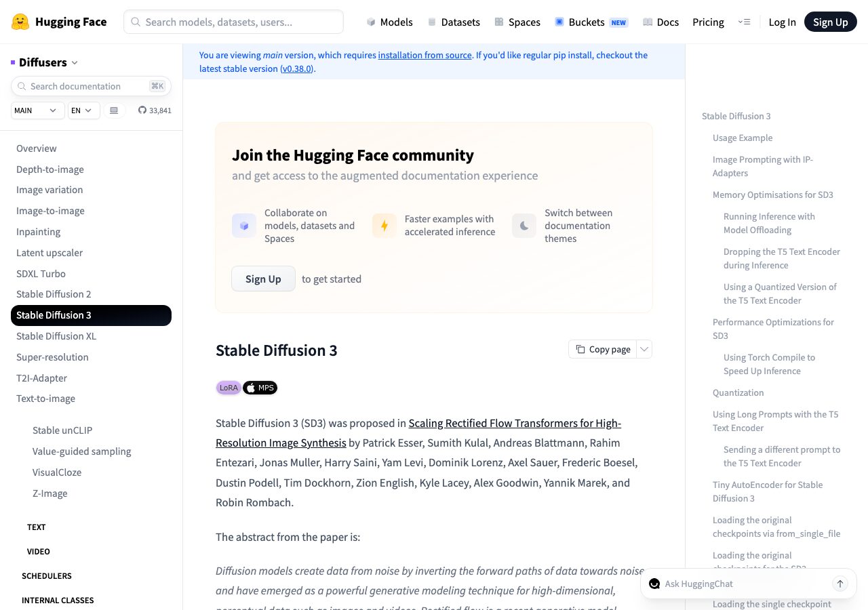Image resolution: width=868 pixels, height=610 pixels.
Task: Open Z-Image in the sidebar
Action: (50, 493)
